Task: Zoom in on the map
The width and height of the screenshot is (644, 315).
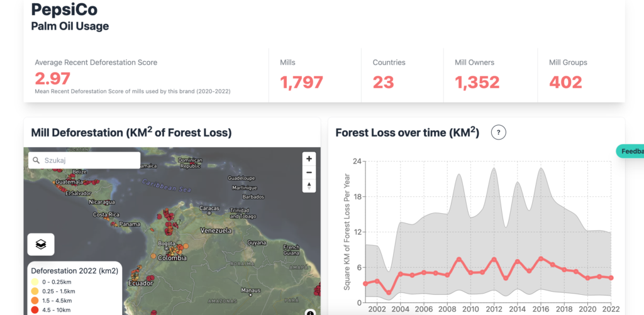Action: [309, 158]
